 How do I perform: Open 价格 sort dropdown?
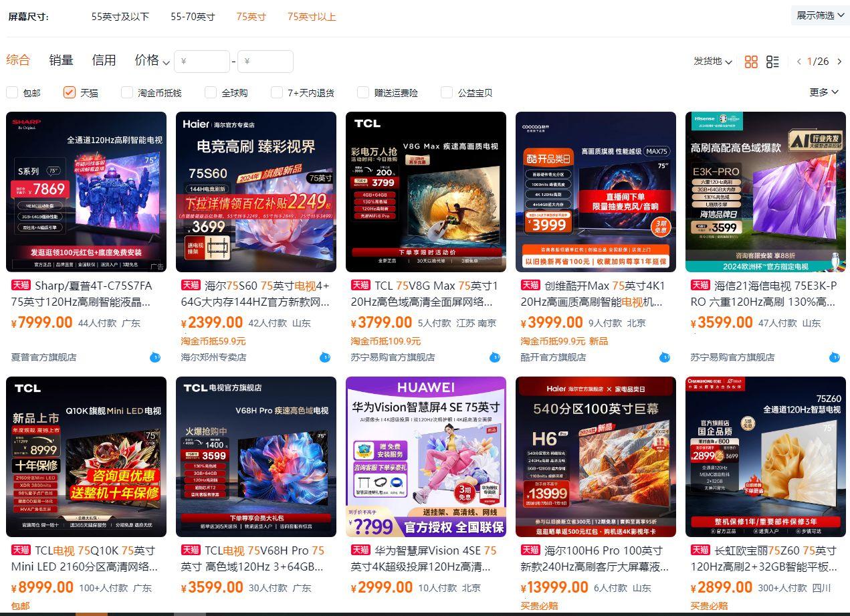pos(152,60)
